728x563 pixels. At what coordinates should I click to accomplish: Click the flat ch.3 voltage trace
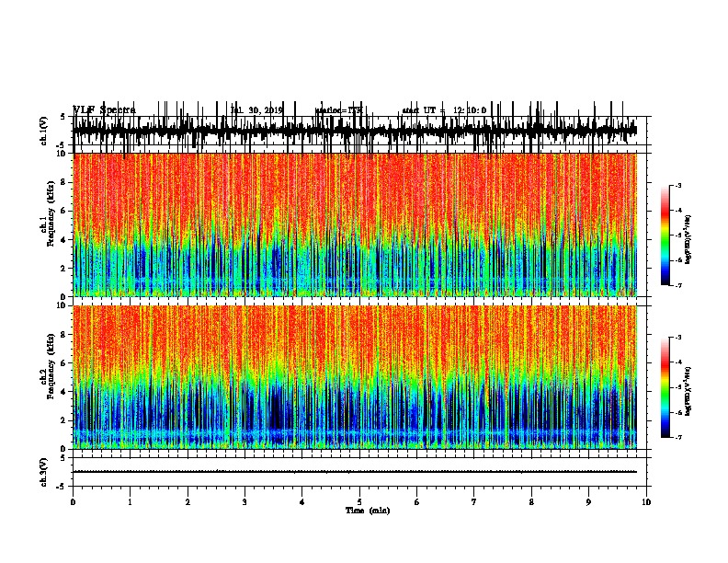[x=355, y=472]
